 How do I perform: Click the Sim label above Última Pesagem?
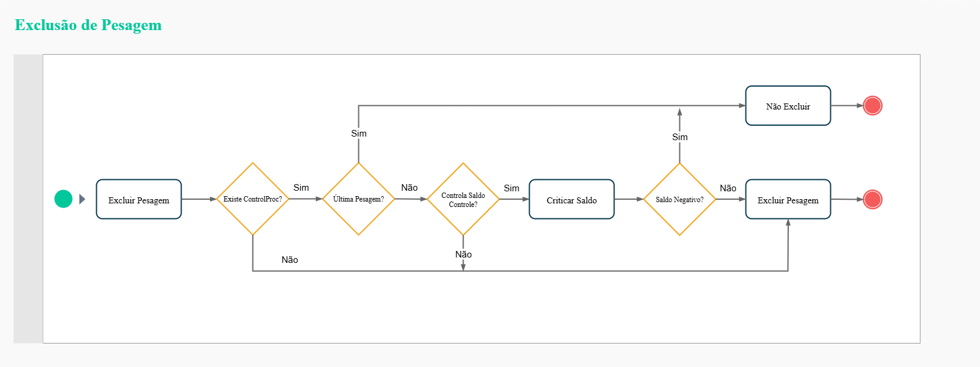point(359,134)
